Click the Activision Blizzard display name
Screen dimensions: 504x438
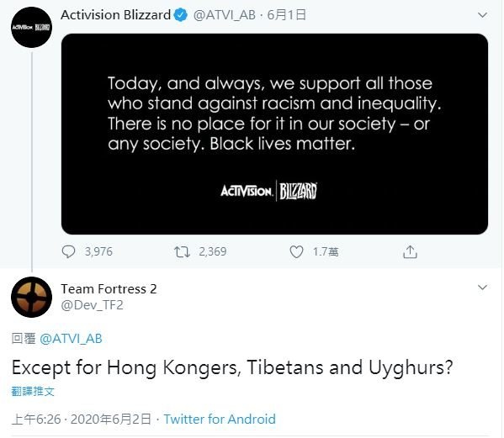(116, 15)
